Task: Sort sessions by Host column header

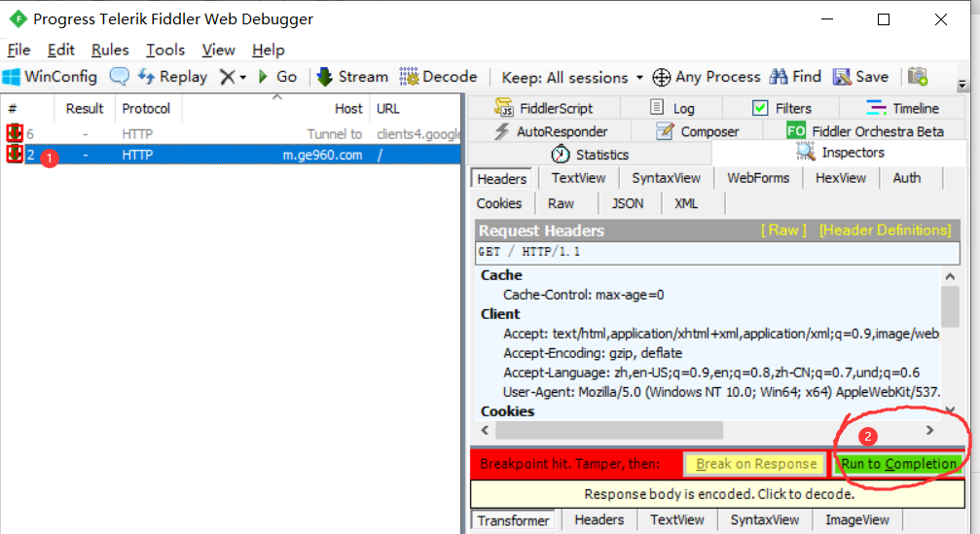Action: (x=275, y=109)
